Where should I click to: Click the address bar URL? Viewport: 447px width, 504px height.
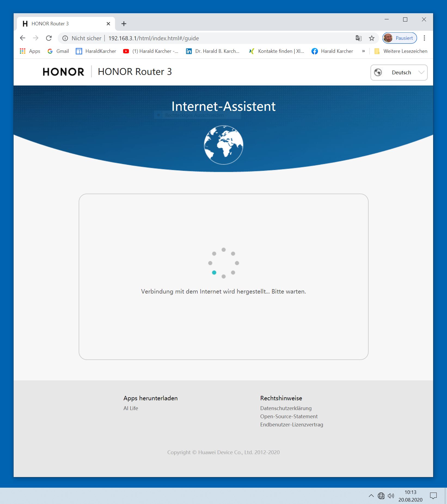coord(154,38)
